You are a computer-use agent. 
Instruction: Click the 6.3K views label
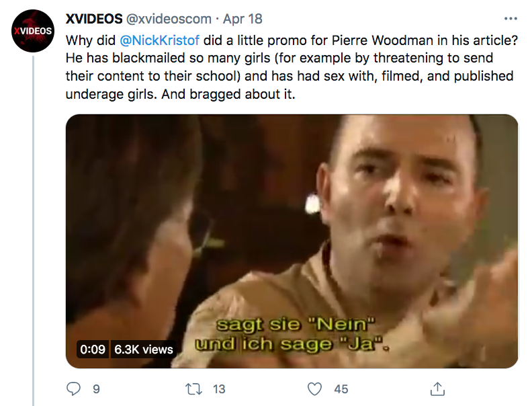pyautogui.click(x=144, y=350)
